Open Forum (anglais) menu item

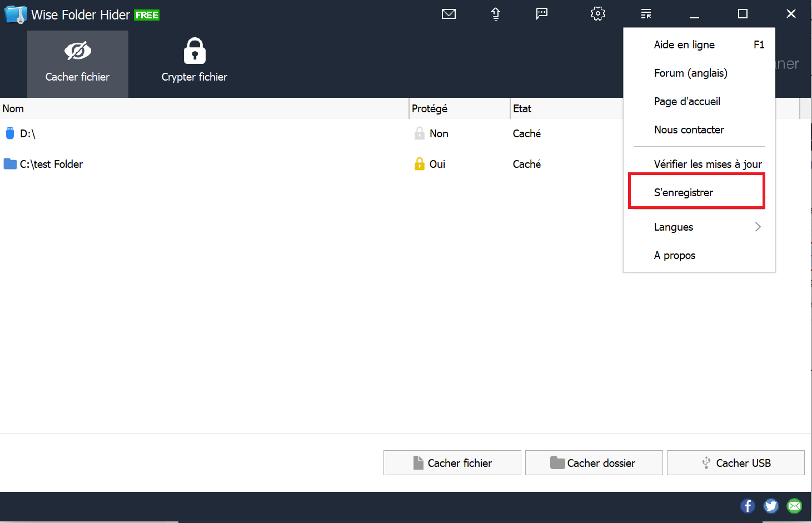[699, 73]
